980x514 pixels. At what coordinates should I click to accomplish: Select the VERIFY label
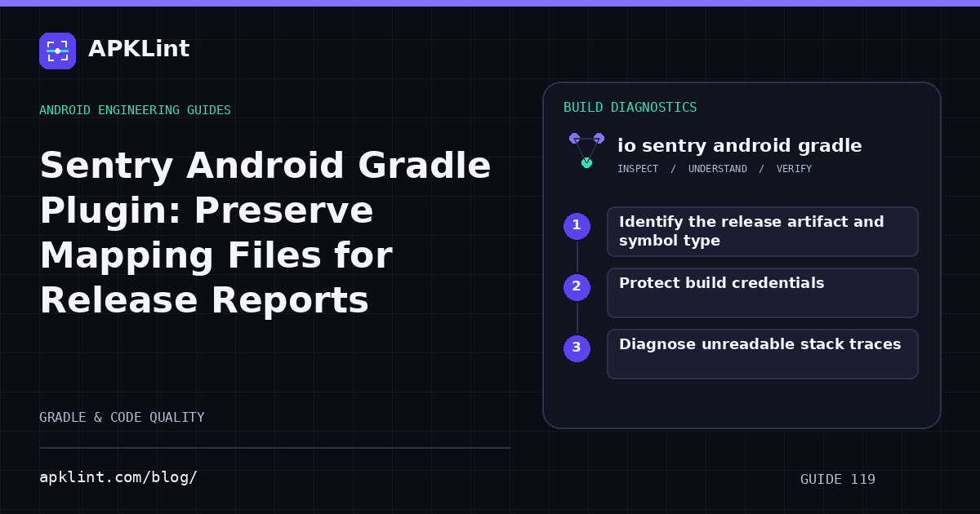tap(794, 169)
